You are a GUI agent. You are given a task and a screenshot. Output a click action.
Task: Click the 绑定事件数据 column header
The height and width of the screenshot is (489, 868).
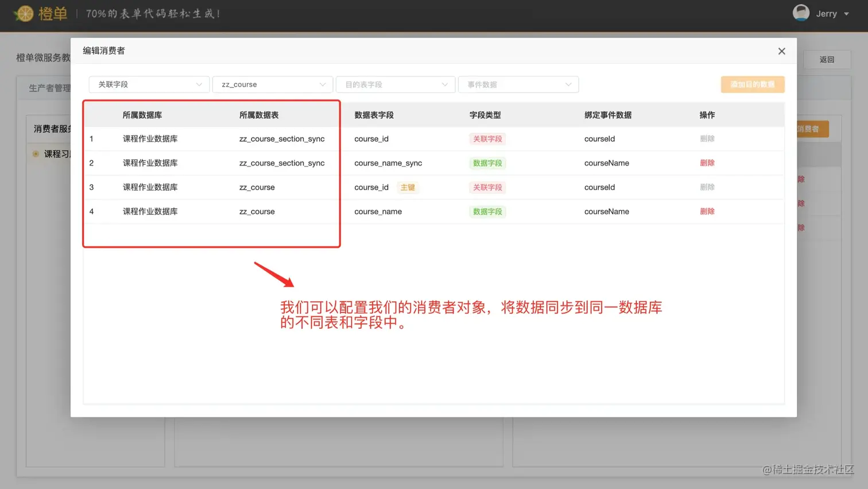(608, 115)
